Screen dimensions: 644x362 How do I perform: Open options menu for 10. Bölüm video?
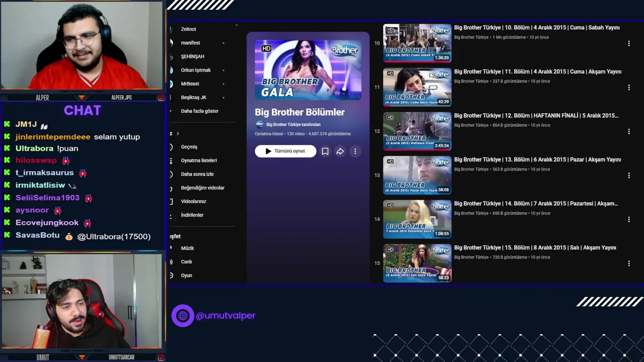629,44
